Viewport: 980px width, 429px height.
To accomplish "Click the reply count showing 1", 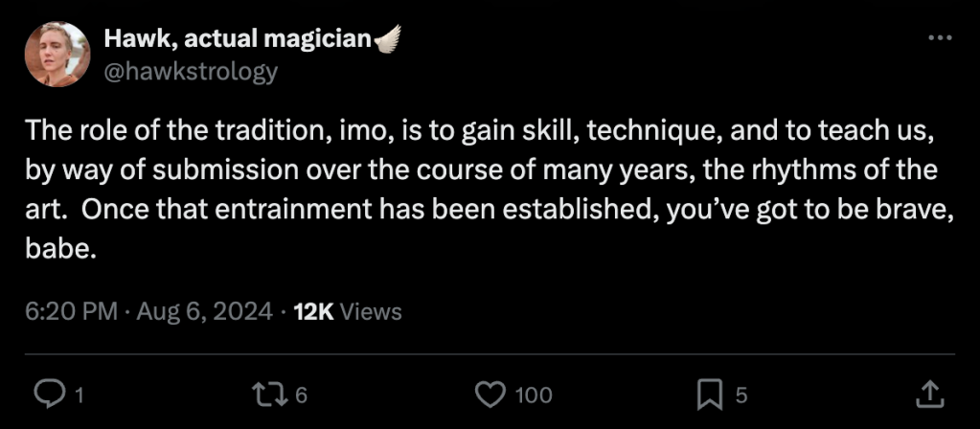I will click(79, 395).
